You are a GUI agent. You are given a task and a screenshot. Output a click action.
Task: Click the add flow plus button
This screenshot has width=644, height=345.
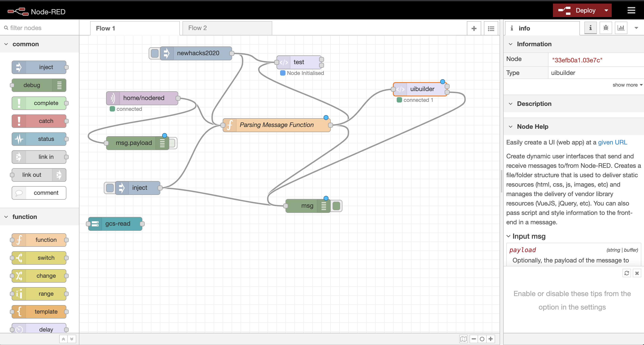pos(474,28)
